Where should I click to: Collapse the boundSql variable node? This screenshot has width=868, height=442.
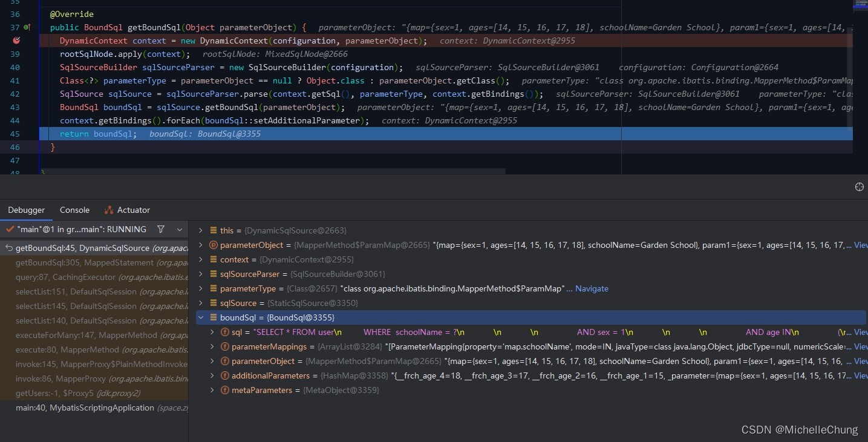pyautogui.click(x=201, y=317)
